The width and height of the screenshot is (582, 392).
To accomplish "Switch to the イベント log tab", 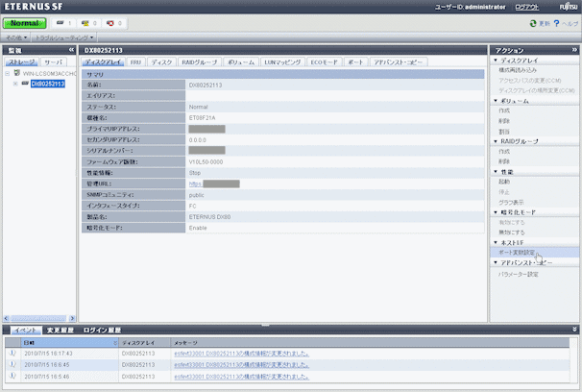I will (26, 330).
